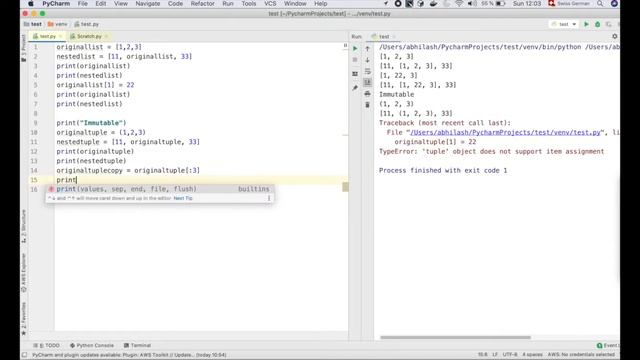Open the Run menu
The image size is (640, 360).
[x=228, y=4]
